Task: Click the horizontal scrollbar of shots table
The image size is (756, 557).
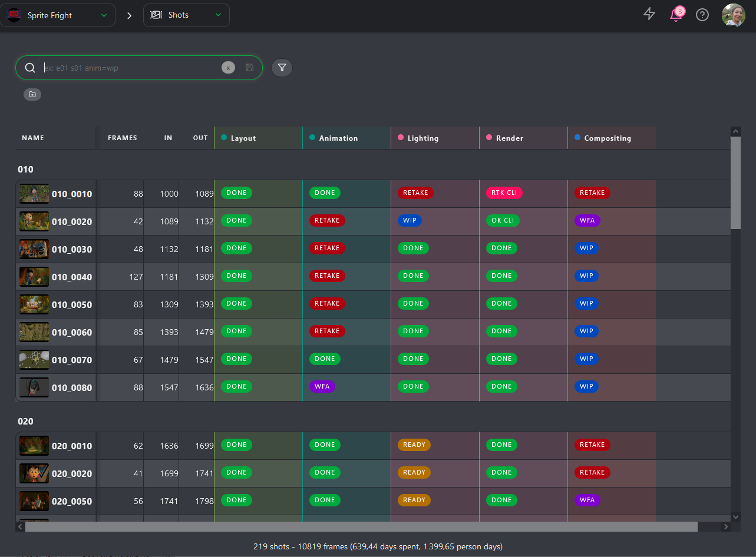Action: [x=361, y=526]
